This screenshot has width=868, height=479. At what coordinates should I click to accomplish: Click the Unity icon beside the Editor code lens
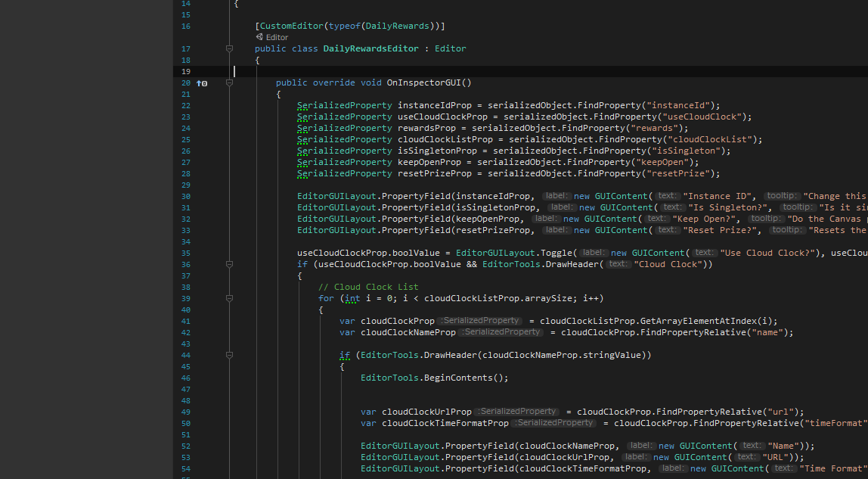point(259,37)
